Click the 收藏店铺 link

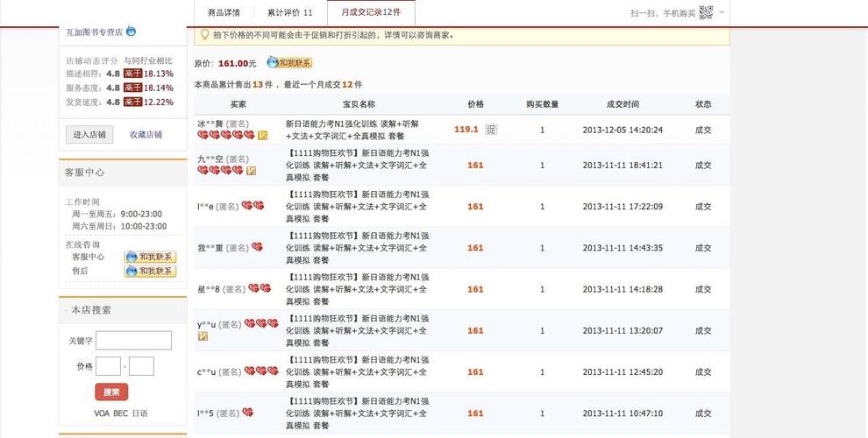click(146, 134)
